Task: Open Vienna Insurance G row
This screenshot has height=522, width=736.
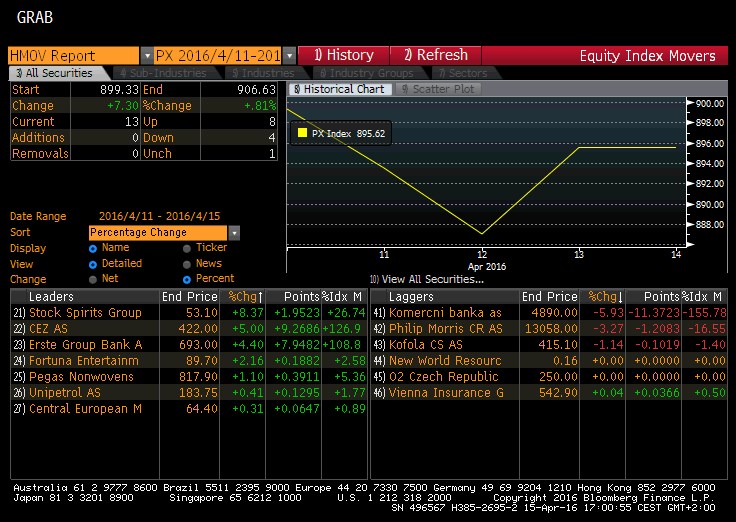Action: pyautogui.click(x=549, y=392)
